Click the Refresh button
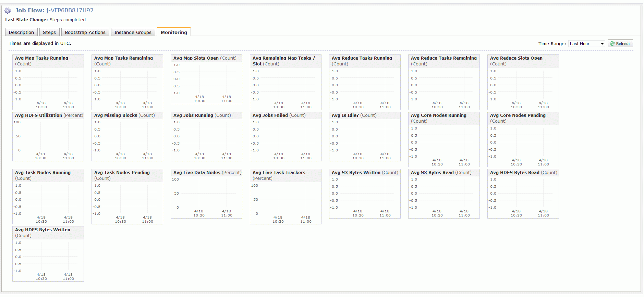Viewport: 644px width, 297px height. [x=620, y=44]
